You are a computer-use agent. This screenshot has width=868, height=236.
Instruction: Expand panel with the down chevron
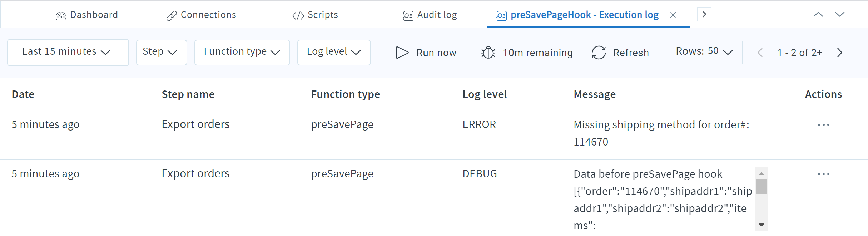click(840, 14)
